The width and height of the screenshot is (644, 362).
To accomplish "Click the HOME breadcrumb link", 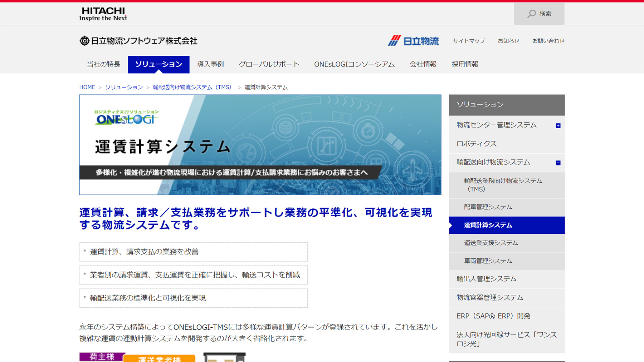I will coord(87,87).
